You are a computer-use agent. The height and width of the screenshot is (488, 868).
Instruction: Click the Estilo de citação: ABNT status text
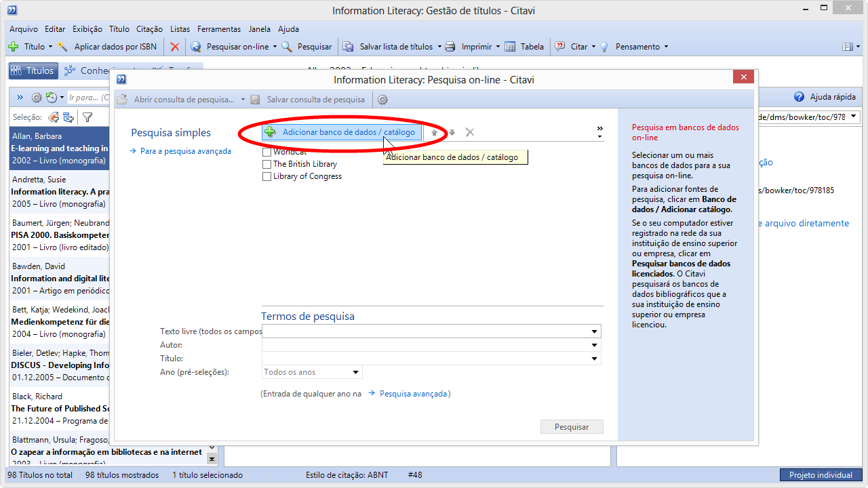pyautogui.click(x=347, y=475)
